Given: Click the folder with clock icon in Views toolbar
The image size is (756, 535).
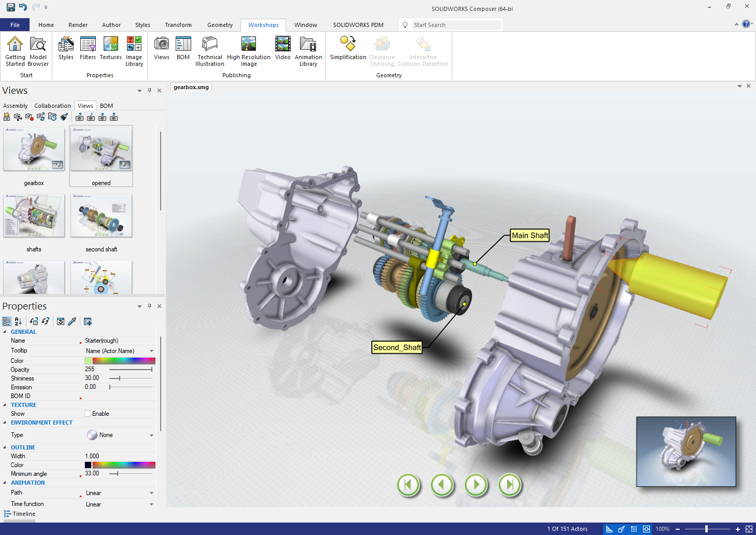Looking at the screenshot, I should (52, 117).
